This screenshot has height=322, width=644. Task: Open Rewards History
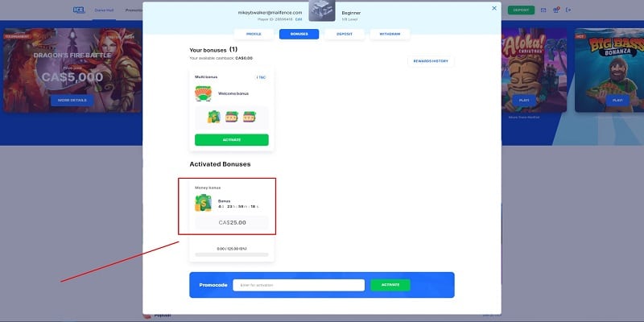(x=431, y=61)
